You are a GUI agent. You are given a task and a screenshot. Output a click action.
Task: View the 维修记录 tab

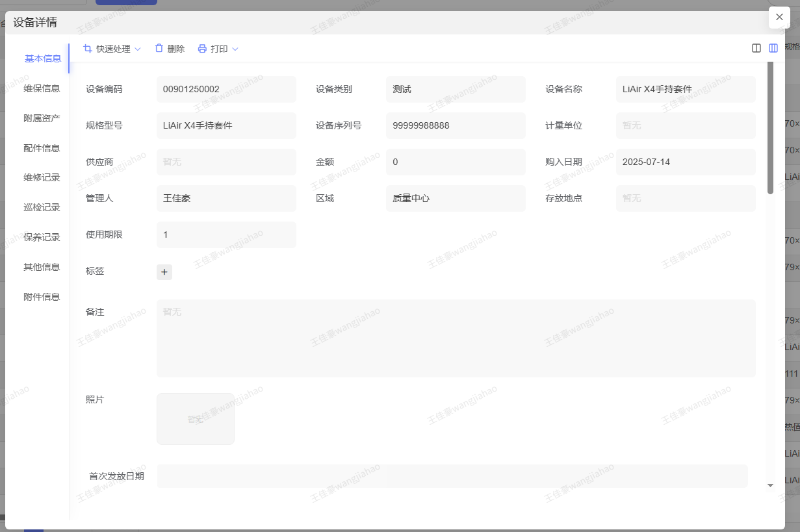(x=42, y=177)
